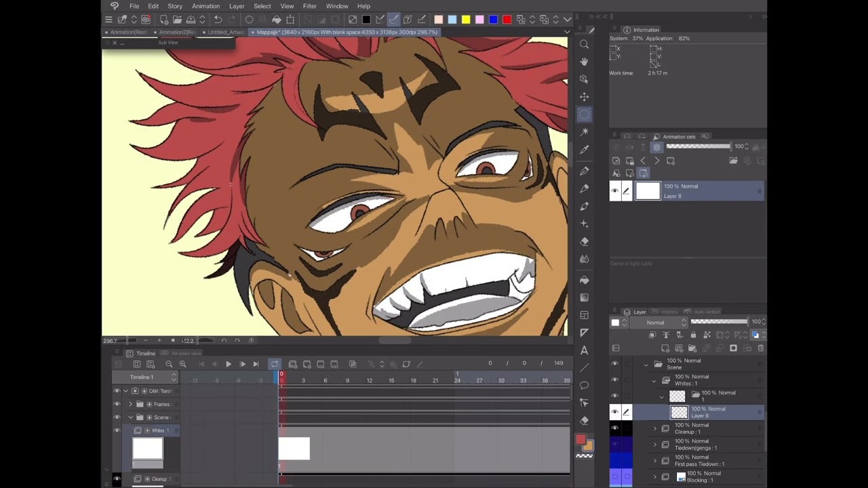868x488 pixels.
Task: Select the Frame border tool
Action: [x=584, y=315]
